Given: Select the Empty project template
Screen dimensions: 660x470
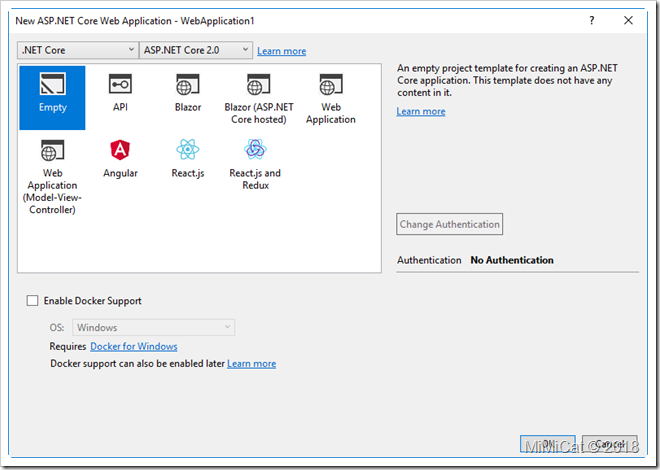Looking at the screenshot, I should pos(52,98).
